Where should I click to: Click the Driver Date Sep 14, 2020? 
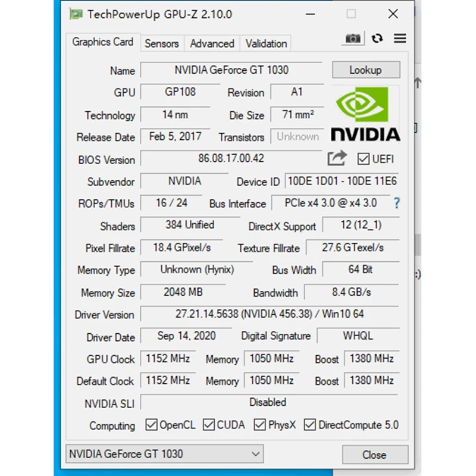coord(186,336)
